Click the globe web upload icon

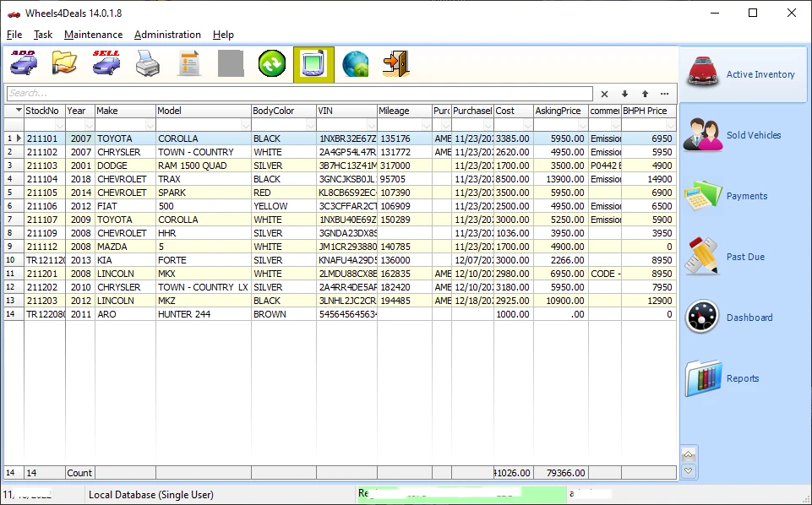point(355,64)
